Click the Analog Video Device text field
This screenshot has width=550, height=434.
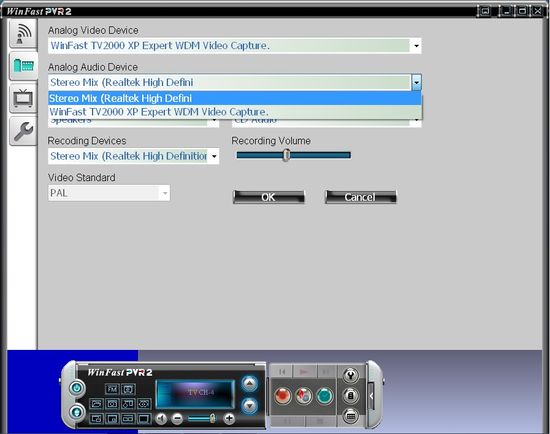[229, 46]
